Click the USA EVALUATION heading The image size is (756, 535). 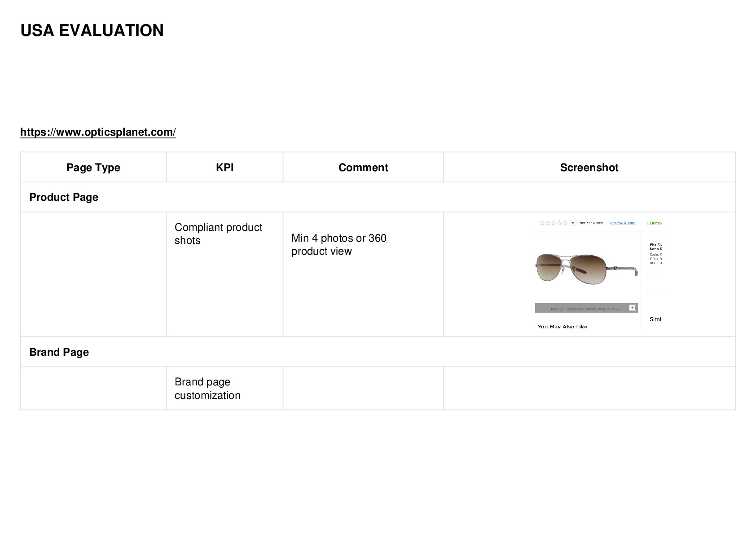pos(92,31)
